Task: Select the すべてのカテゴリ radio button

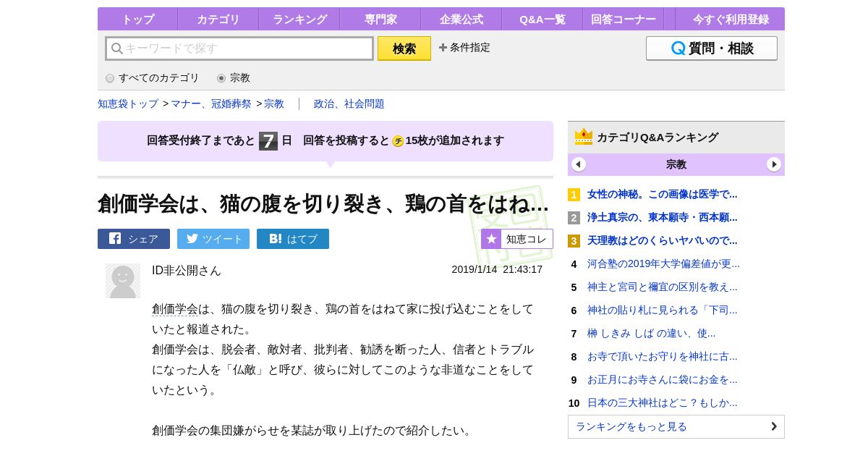Action: click(x=110, y=78)
